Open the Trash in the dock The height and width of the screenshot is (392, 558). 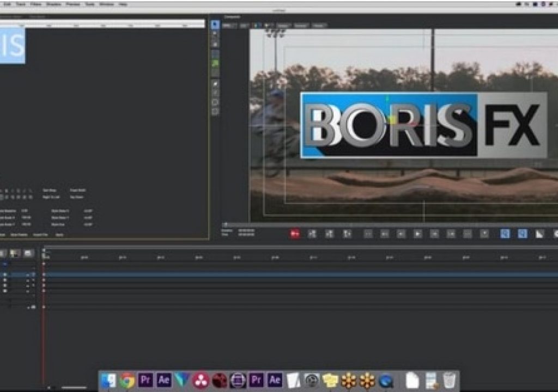(x=450, y=380)
